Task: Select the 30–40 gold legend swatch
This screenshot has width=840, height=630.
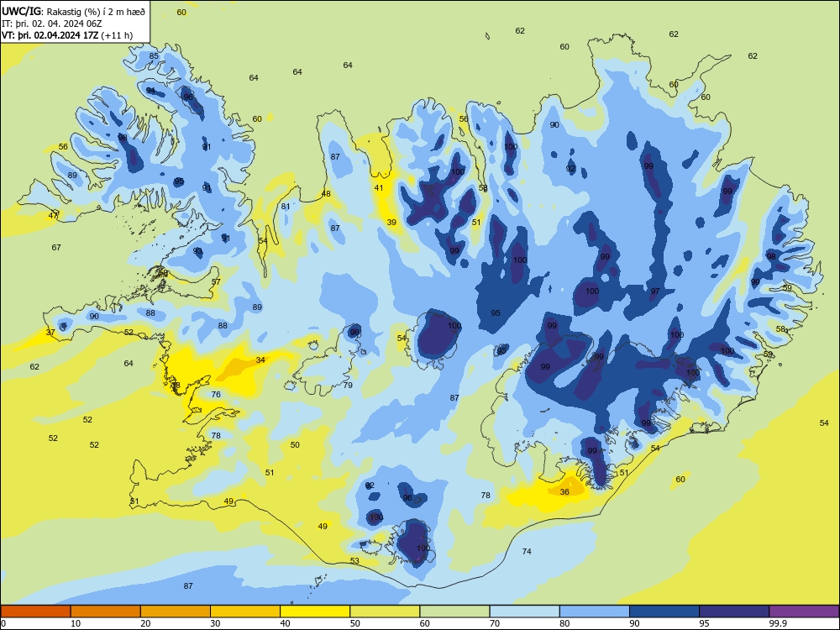Action: click(245, 612)
